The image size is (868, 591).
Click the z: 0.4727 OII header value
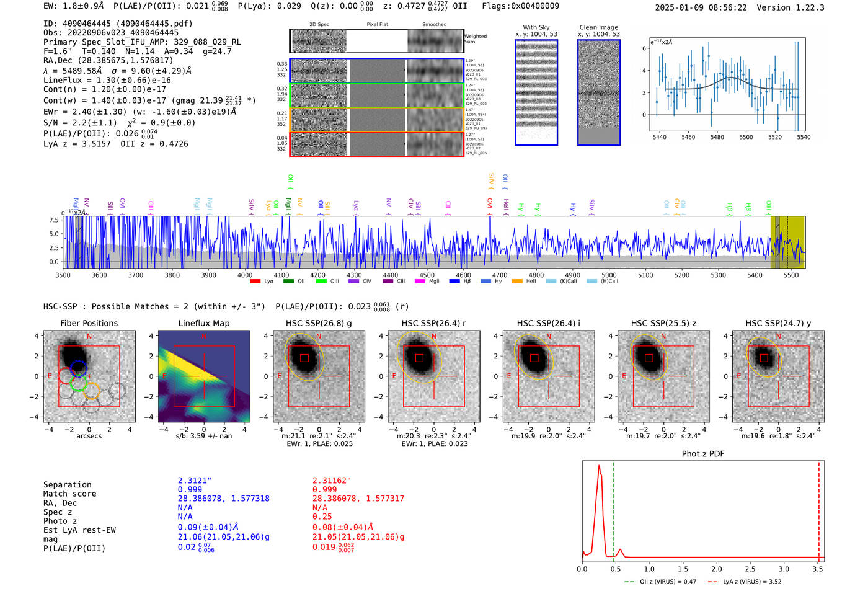(x=425, y=6)
